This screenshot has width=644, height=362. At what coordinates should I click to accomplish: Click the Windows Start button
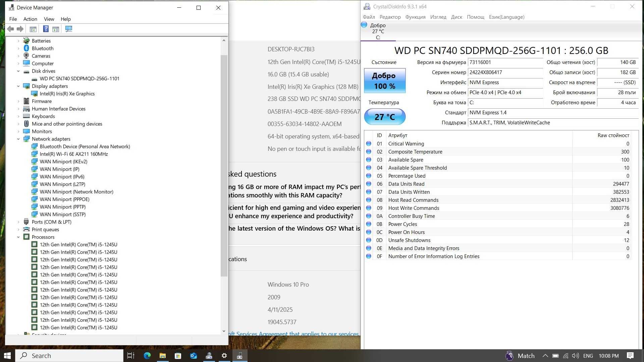point(7,356)
